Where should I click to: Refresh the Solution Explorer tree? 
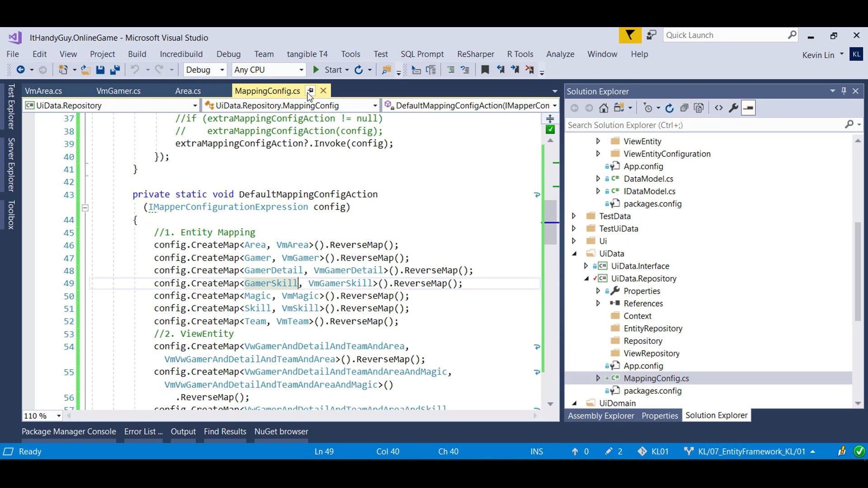tap(670, 108)
